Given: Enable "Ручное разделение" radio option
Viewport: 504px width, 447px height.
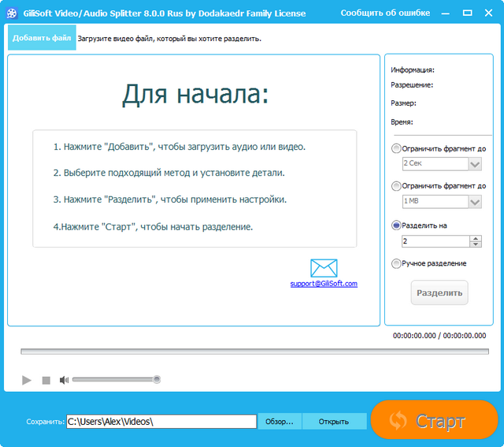Looking at the screenshot, I should click(396, 263).
